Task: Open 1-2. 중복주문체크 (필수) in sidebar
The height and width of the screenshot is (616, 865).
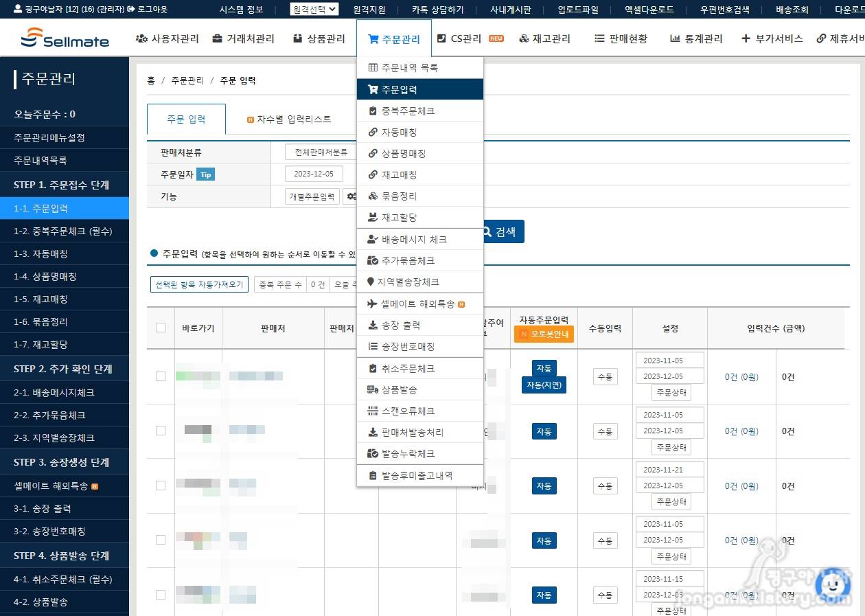Action: [x=65, y=231]
